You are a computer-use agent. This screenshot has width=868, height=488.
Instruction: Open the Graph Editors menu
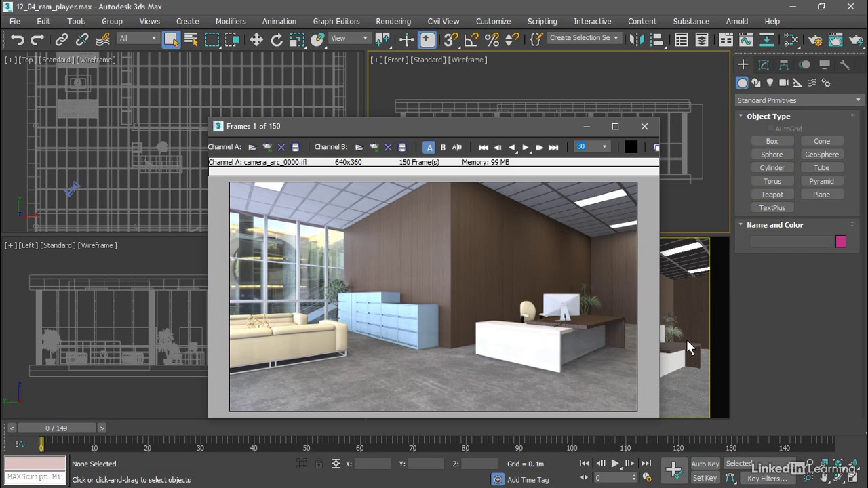pyautogui.click(x=336, y=21)
